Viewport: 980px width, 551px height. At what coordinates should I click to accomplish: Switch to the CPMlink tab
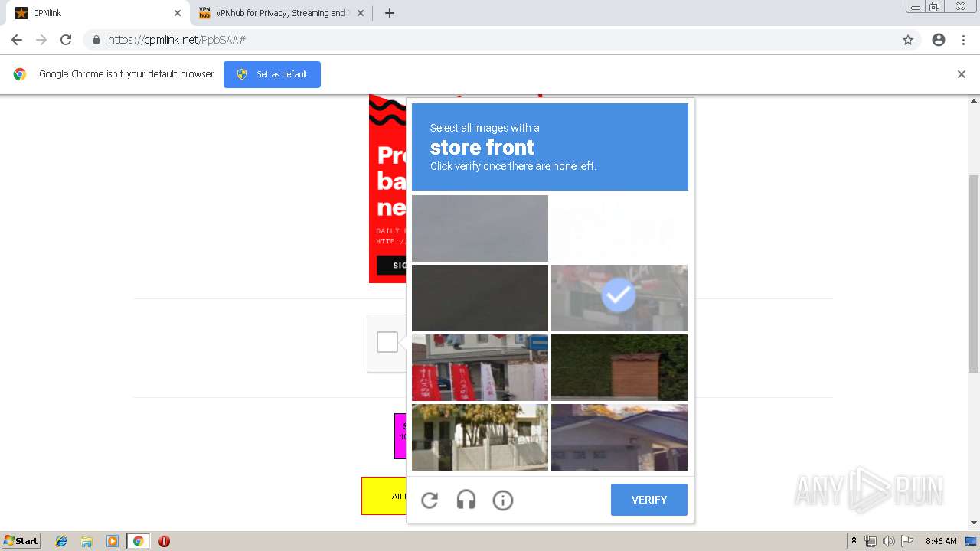(x=97, y=13)
